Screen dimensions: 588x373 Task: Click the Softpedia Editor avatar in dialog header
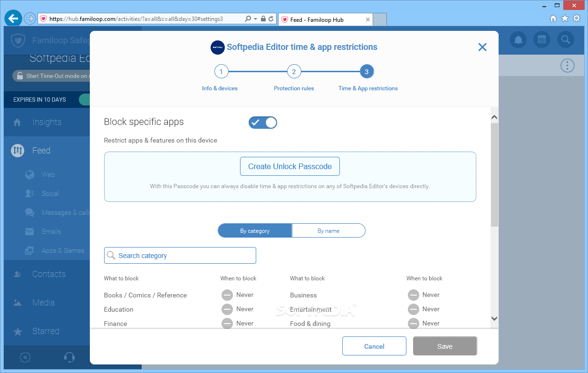pos(217,47)
